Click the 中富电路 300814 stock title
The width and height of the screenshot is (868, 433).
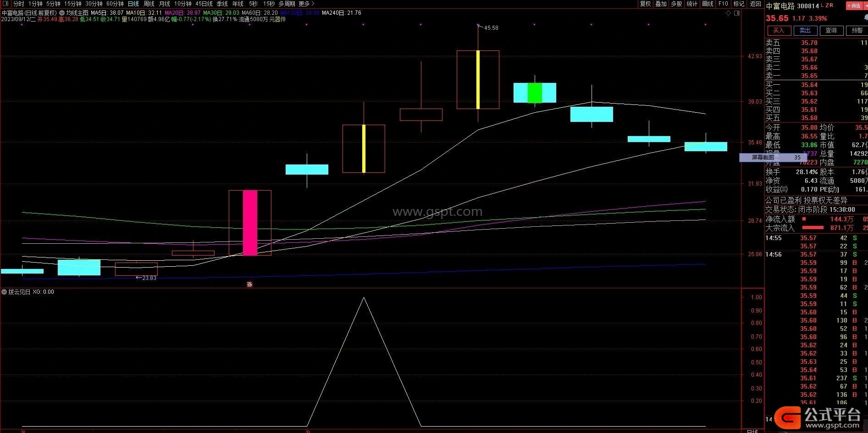[x=792, y=6]
